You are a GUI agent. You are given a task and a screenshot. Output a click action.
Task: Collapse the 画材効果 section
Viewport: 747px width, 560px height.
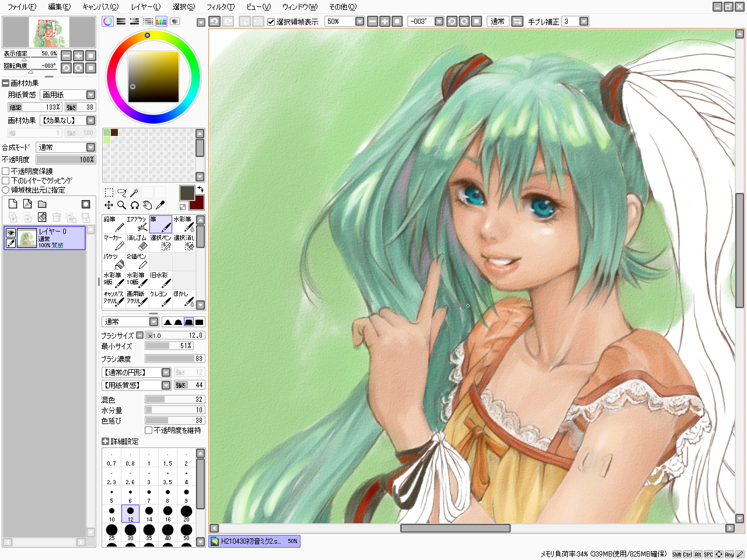click(5, 83)
